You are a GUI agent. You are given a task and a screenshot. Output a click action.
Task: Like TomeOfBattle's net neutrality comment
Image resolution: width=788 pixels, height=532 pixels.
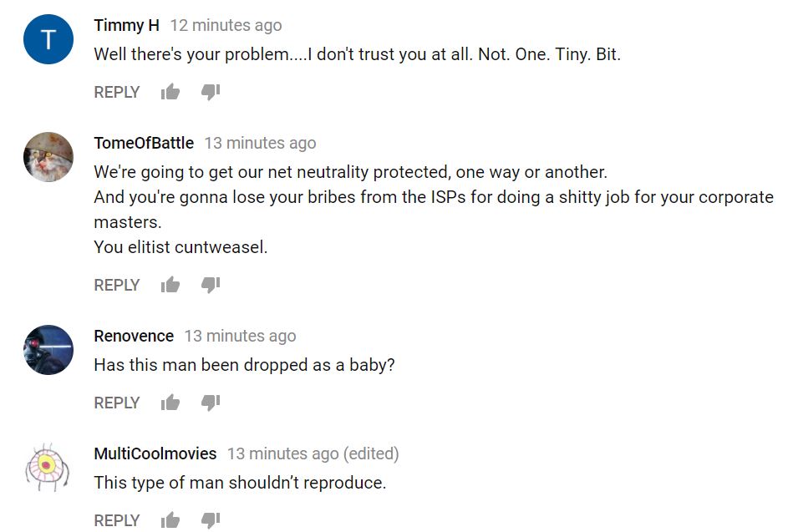[x=170, y=285]
